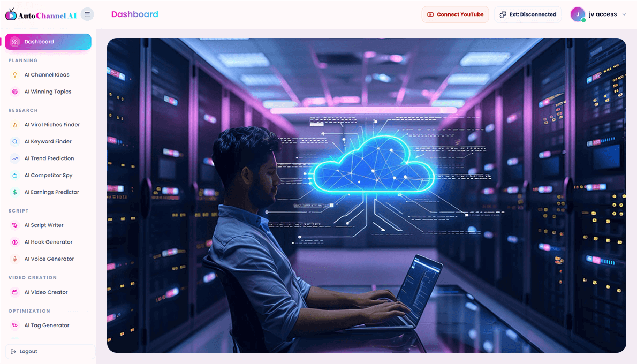Screen dimensions: 637x364
Task: Open the AI Tag Generator menu item
Action: [x=48, y=325]
